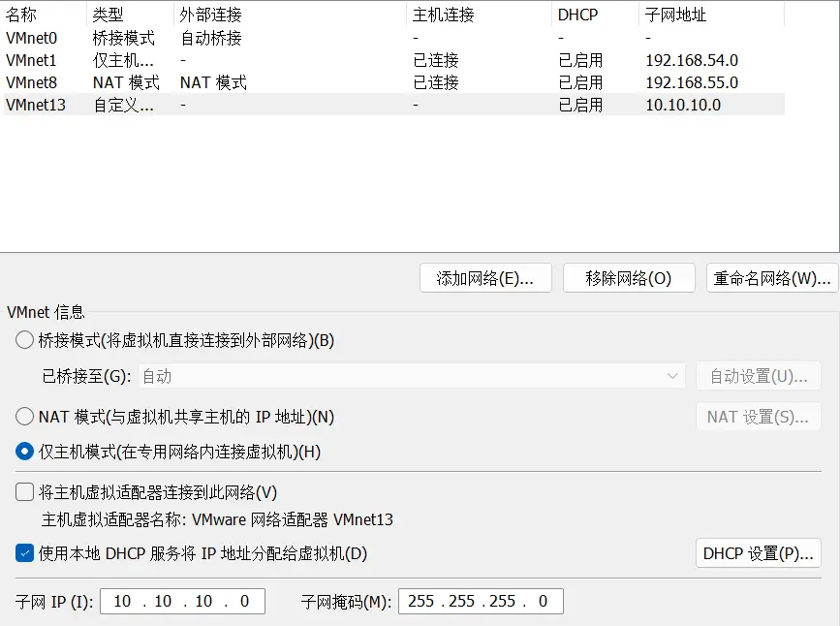Click the DHCP column header
This screenshot has height=626, width=840.
[x=577, y=15]
